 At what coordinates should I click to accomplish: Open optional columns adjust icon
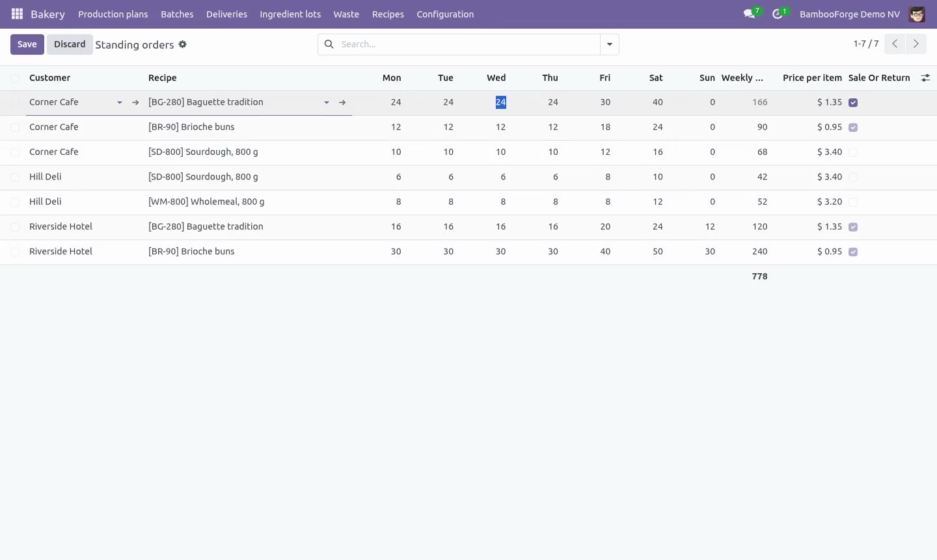click(925, 77)
